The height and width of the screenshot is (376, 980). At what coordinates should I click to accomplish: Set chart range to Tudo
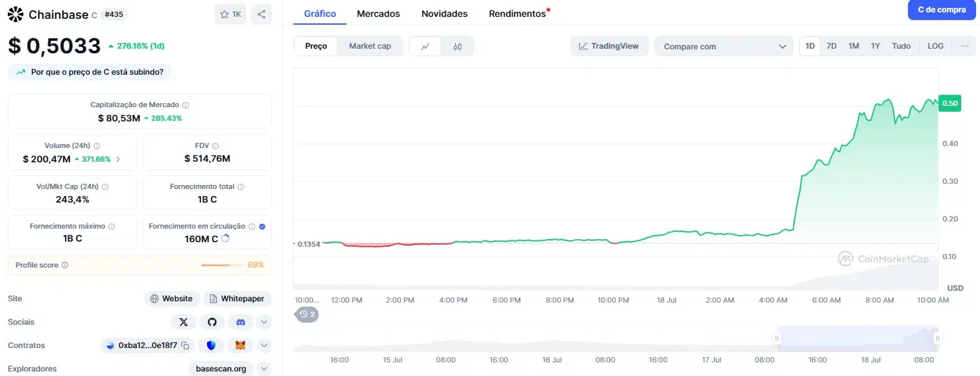901,46
